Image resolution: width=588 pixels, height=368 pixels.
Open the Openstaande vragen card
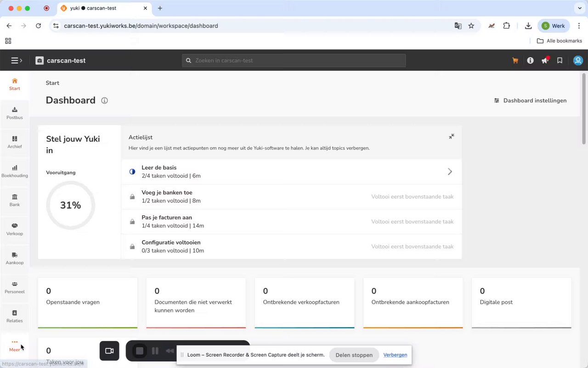click(x=88, y=303)
